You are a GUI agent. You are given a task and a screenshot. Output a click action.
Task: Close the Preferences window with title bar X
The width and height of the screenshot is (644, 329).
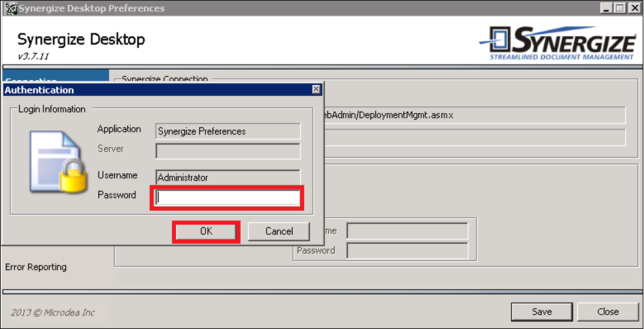634,8
